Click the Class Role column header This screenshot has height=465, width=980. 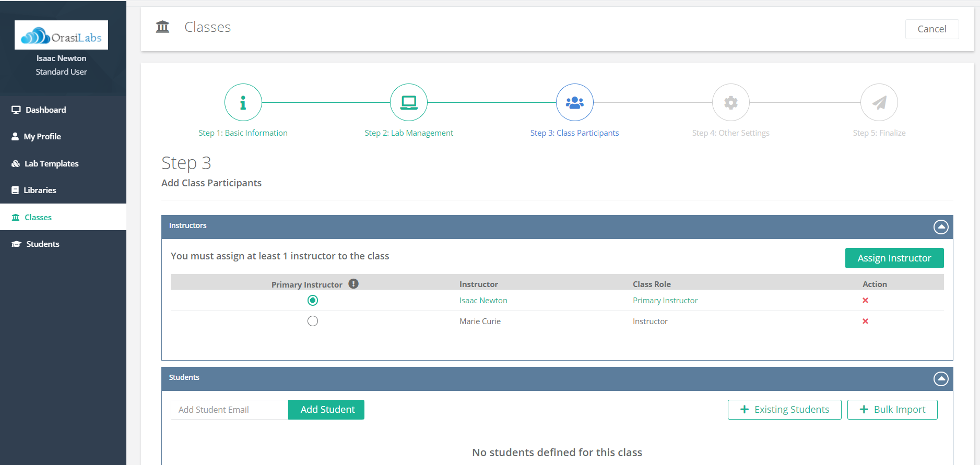tap(652, 284)
